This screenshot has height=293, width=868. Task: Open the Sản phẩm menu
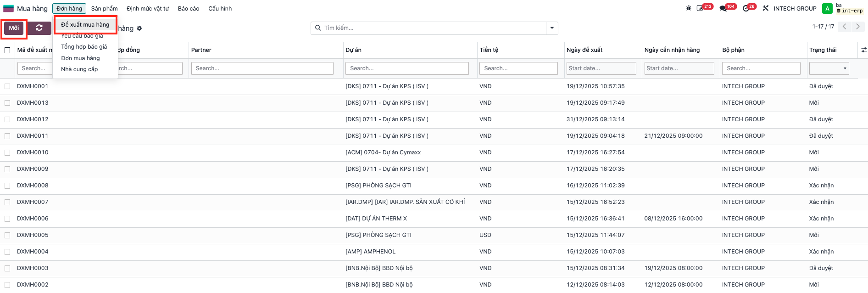pyautogui.click(x=104, y=8)
